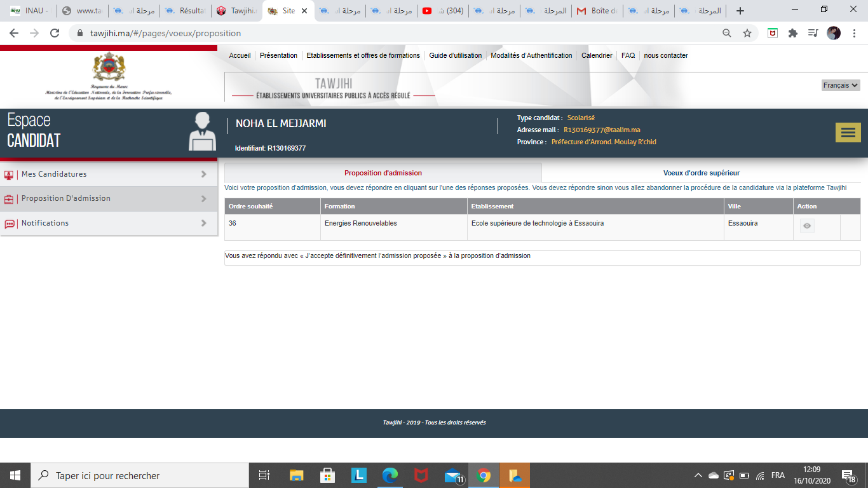Click the Proposition D'admission briefcase icon
Screen dimensions: 868x488
click(10, 199)
